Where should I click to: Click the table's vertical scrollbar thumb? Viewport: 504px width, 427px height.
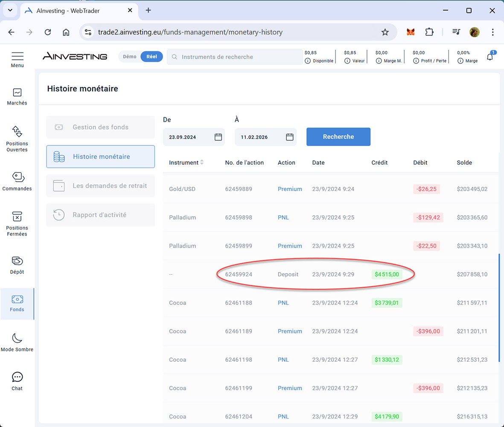499,307
